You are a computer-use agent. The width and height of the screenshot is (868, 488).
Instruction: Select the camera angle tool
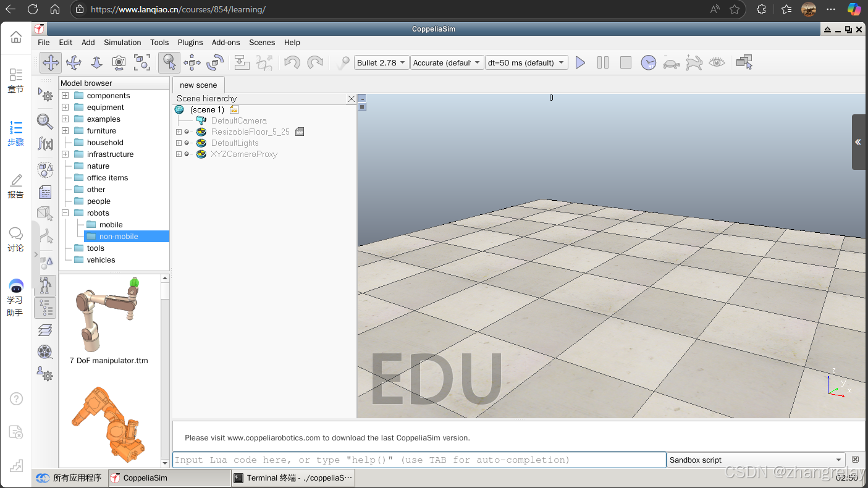point(119,62)
